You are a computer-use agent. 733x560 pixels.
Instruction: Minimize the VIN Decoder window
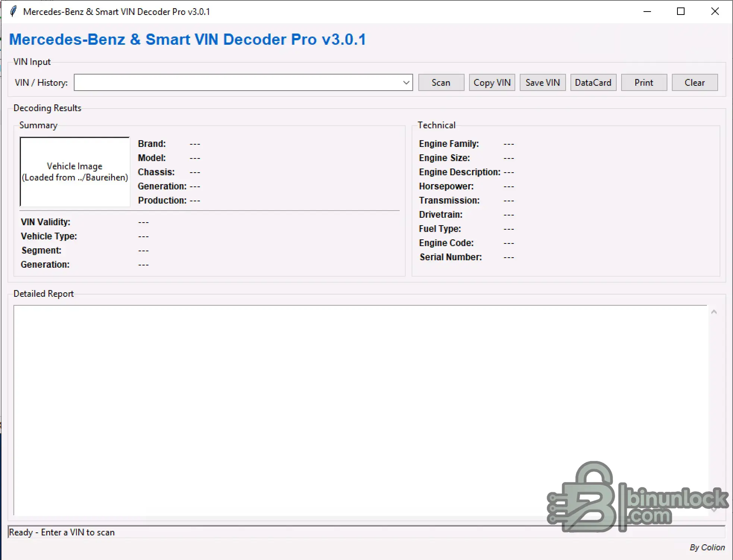tap(647, 11)
